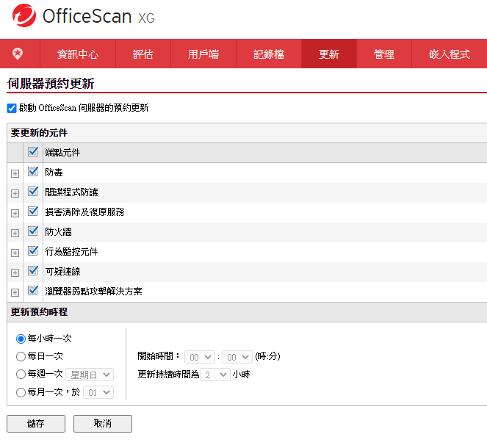The width and height of the screenshot is (487, 448).
Task: Open the start time hour dropdown
Action: point(199,357)
